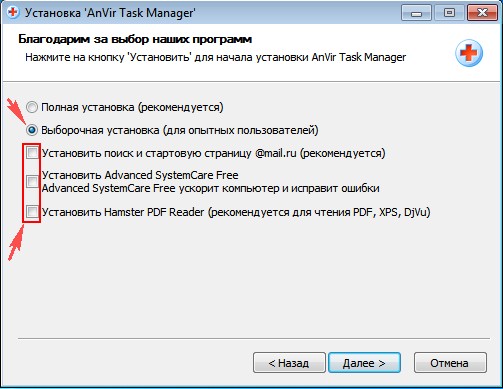503x389 pixels.
Task: Click the 'Установить поиск и стартовую страницу @mail.ru' label
Action: tap(169, 153)
